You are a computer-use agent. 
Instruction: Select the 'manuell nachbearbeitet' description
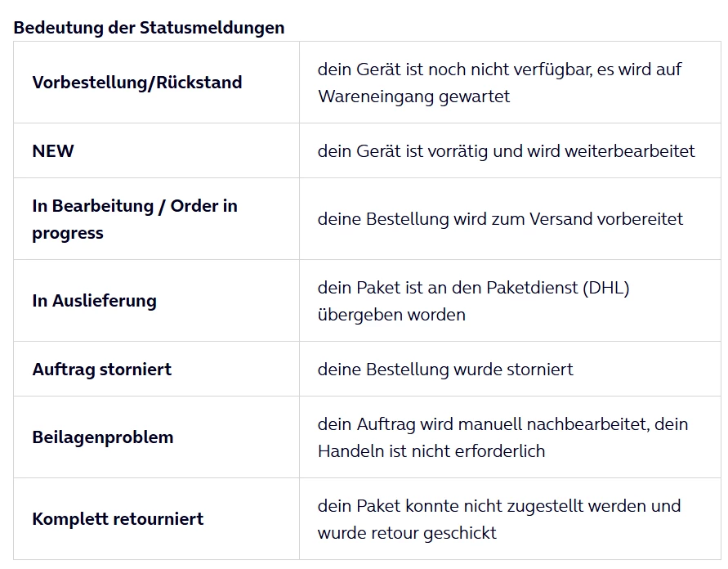pyautogui.click(x=502, y=437)
